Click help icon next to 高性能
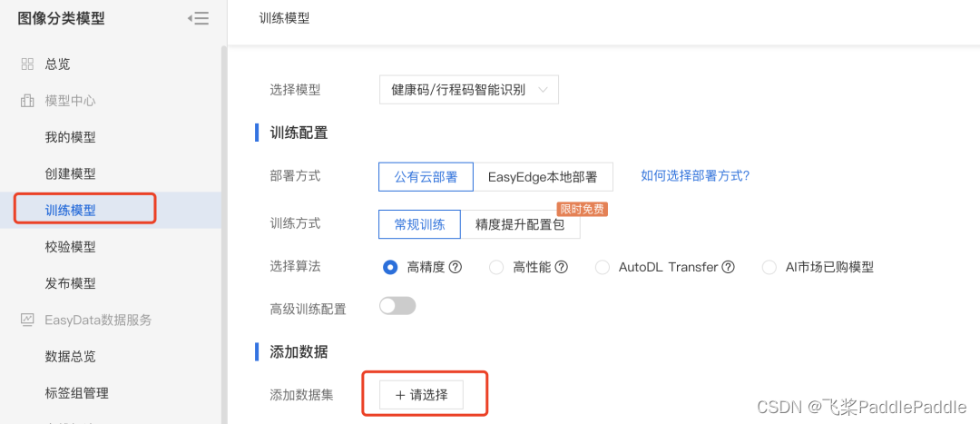Screen dimensions: 980x424 coord(562,267)
